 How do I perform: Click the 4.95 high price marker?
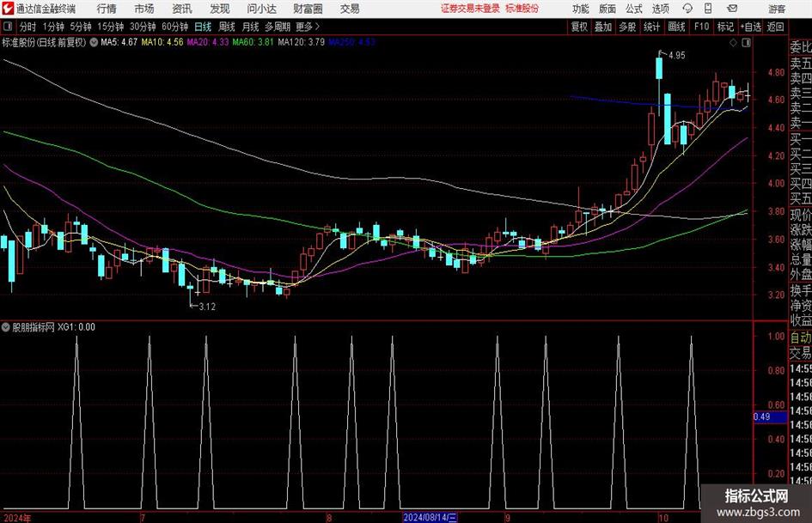677,56
